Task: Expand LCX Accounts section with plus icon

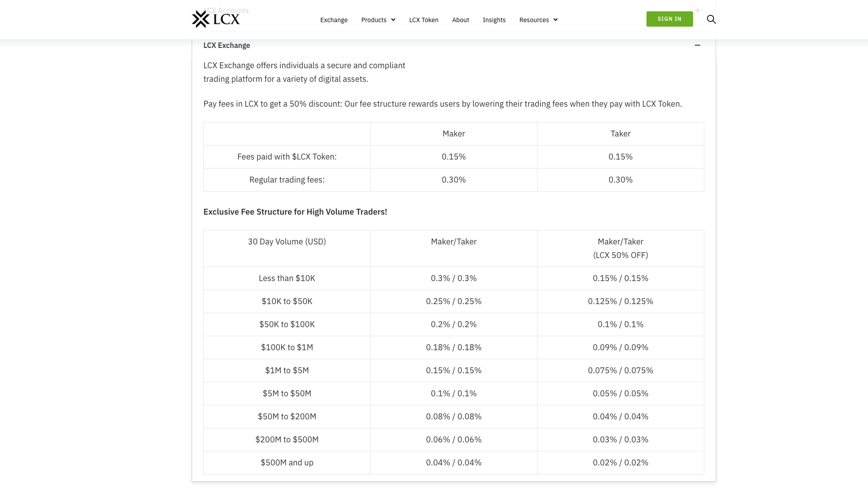Action: click(x=698, y=10)
